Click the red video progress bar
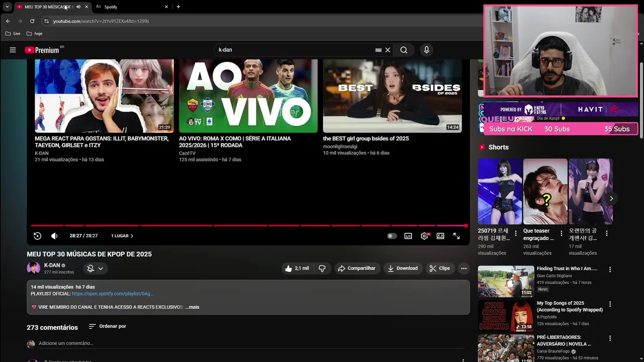644x362 pixels. pyautogui.click(x=249, y=226)
